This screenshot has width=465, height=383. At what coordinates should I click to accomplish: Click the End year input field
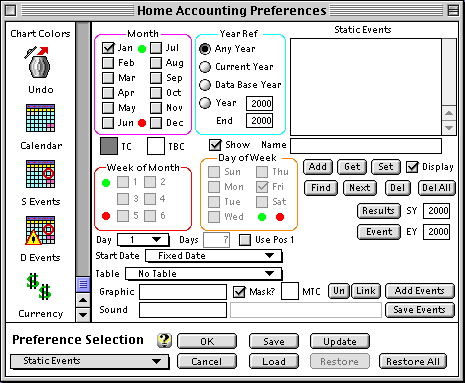coord(259,121)
